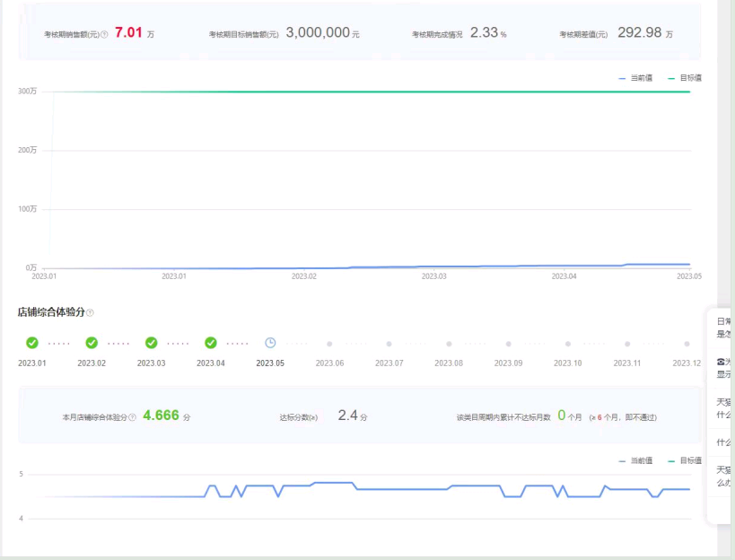Image resolution: width=735 pixels, height=560 pixels.
Task: Select the 2023.09 timeline month label
Action: pos(508,363)
